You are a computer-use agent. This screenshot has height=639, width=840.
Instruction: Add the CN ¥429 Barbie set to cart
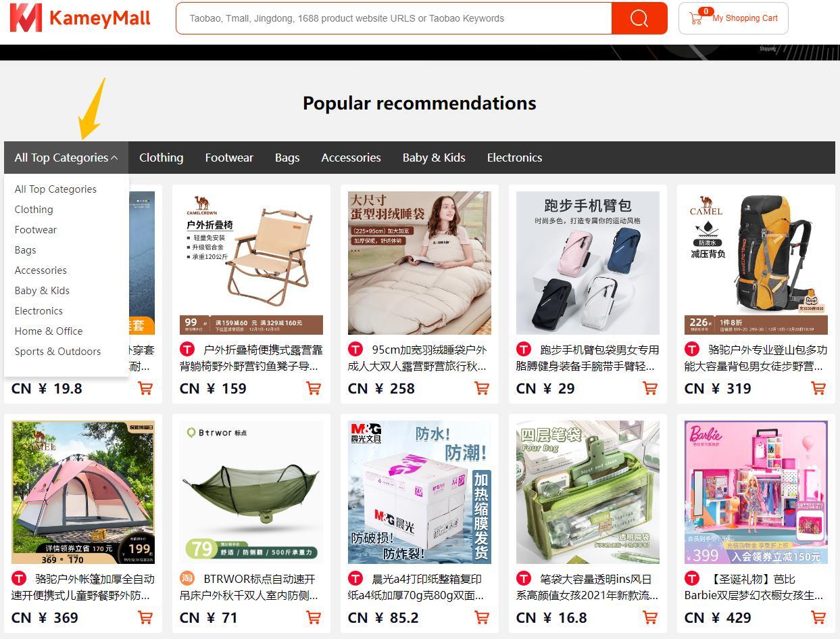point(818,617)
